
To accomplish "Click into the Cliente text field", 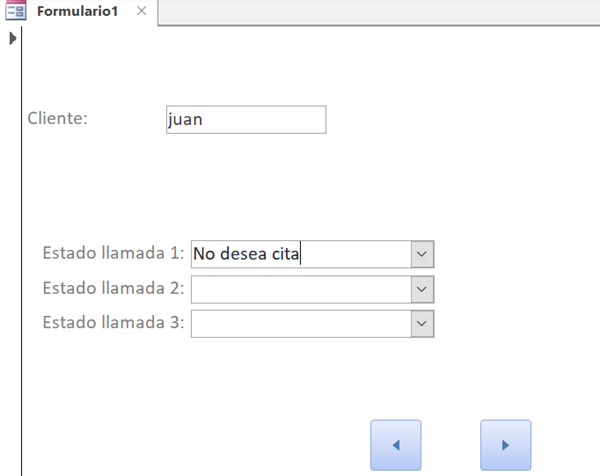I will pyautogui.click(x=246, y=119).
